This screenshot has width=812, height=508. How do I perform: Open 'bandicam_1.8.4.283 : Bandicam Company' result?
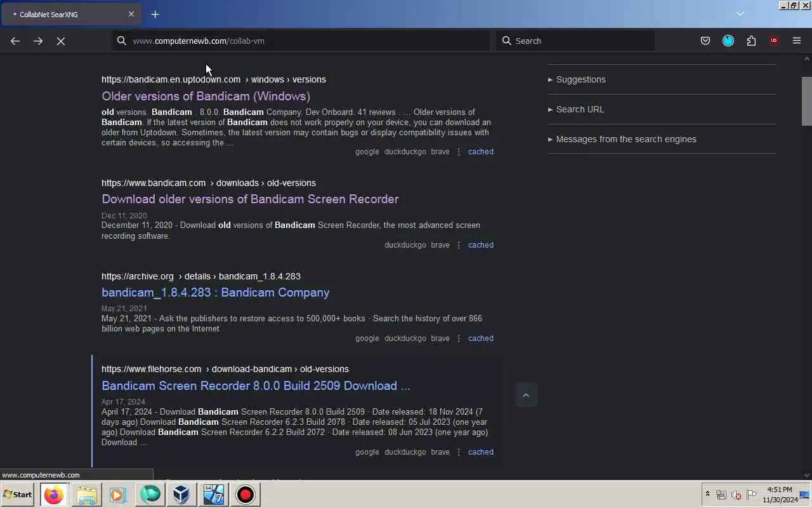(215, 293)
